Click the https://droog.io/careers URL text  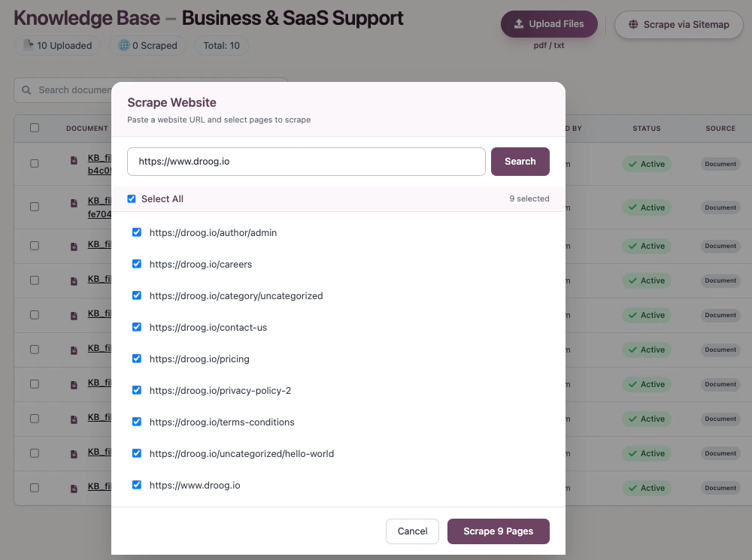201,264
